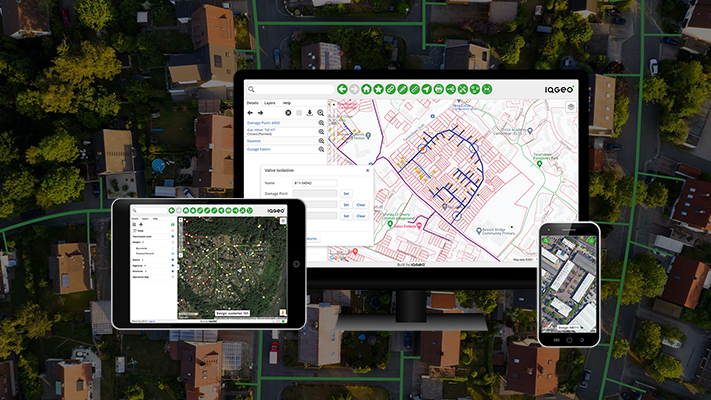Click next result arrow in Details panel
This screenshot has width=711, height=400.
click(x=260, y=112)
